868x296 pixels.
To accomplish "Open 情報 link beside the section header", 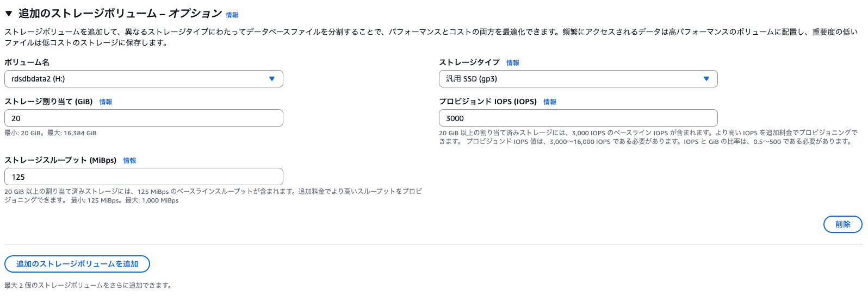I will tap(232, 15).
